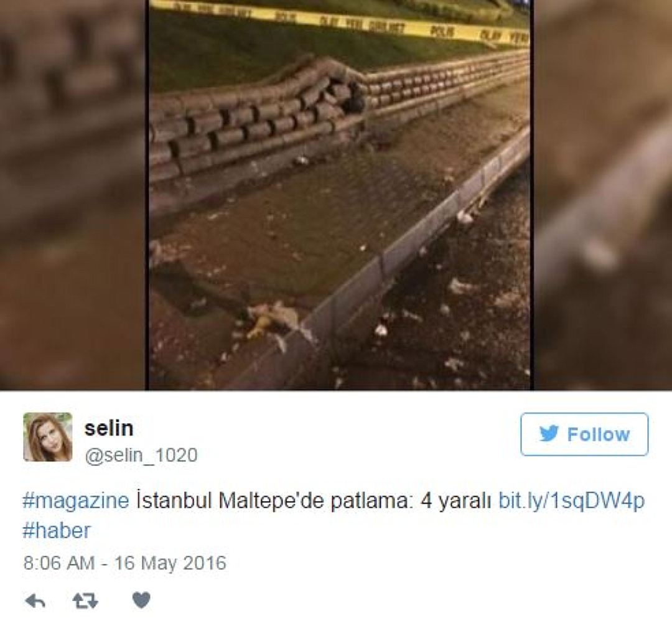Reply to the tweet with the arrow icon
672x631 pixels.
coord(35,601)
